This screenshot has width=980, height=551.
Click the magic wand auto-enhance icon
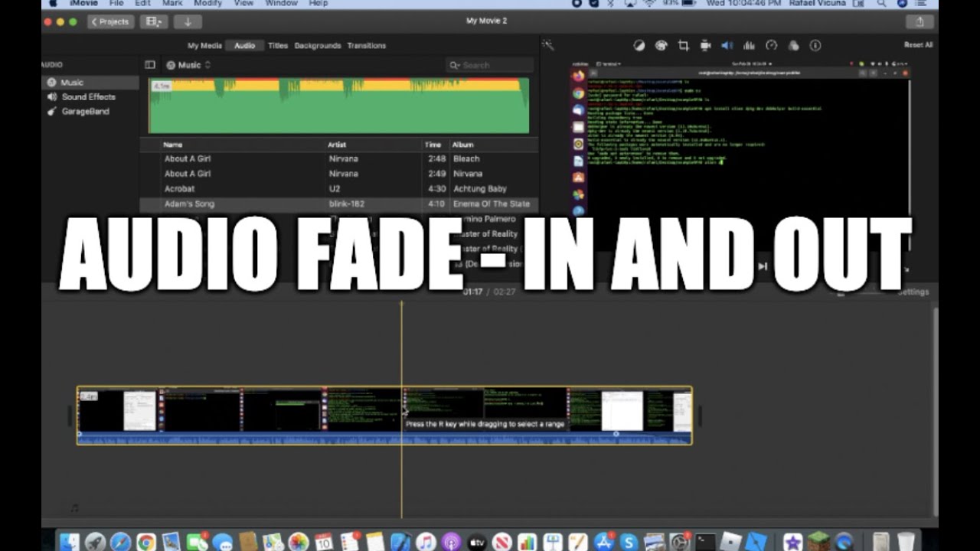tap(547, 45)
